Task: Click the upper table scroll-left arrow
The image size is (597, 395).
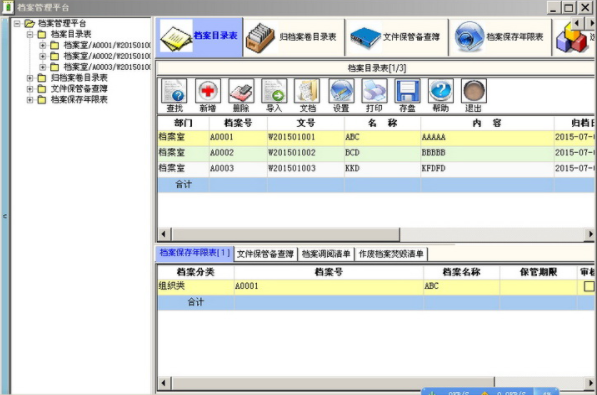Action: pos(164,234)
